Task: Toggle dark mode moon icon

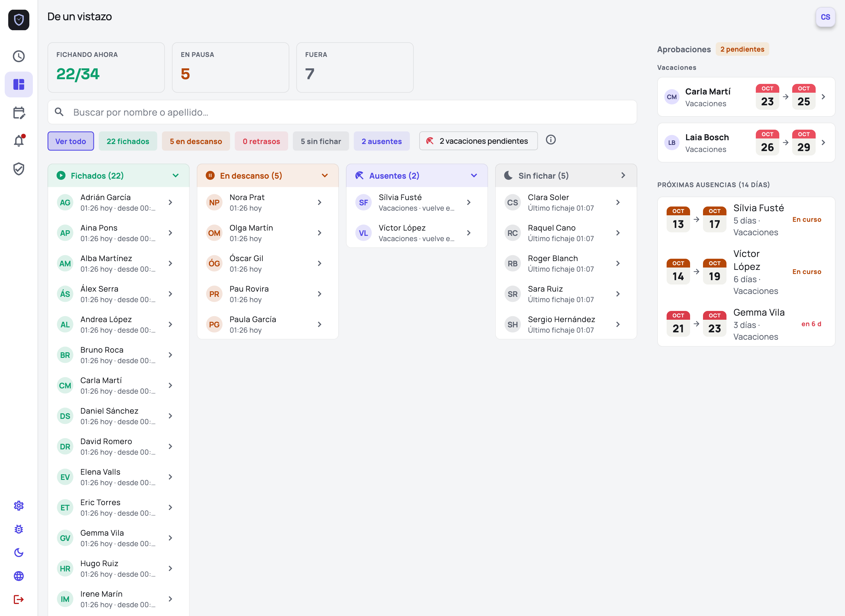Action: (x=19, y=553)
